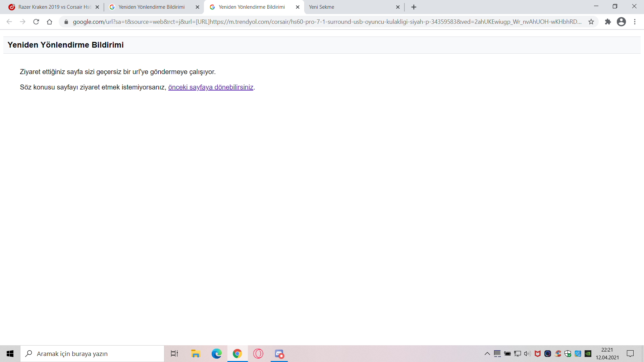
Task: Open File Explorer from the taskbar
Action: 195,354
